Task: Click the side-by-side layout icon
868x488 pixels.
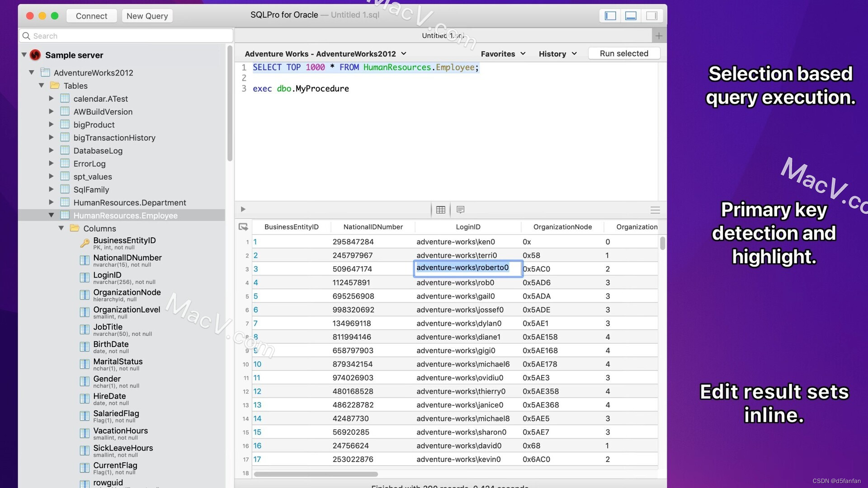Action: pyautogui.click(x=652, y=14)
